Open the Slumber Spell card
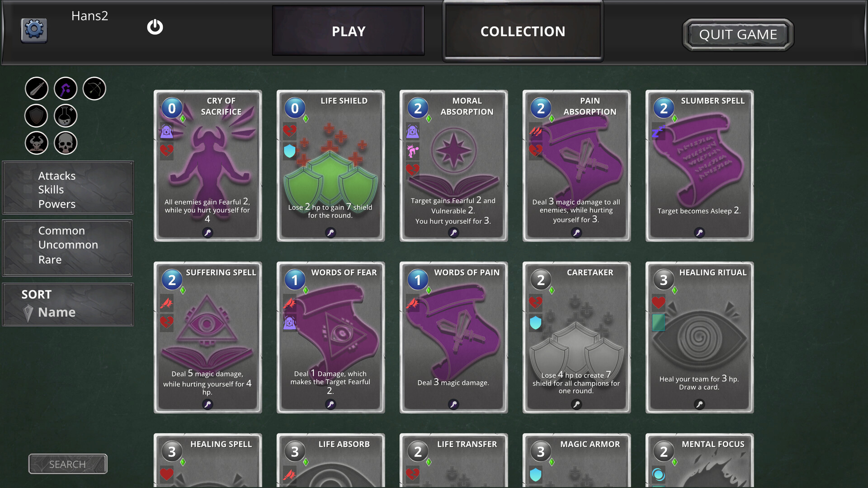Screen dimensions: 868x488 [699, 166]
